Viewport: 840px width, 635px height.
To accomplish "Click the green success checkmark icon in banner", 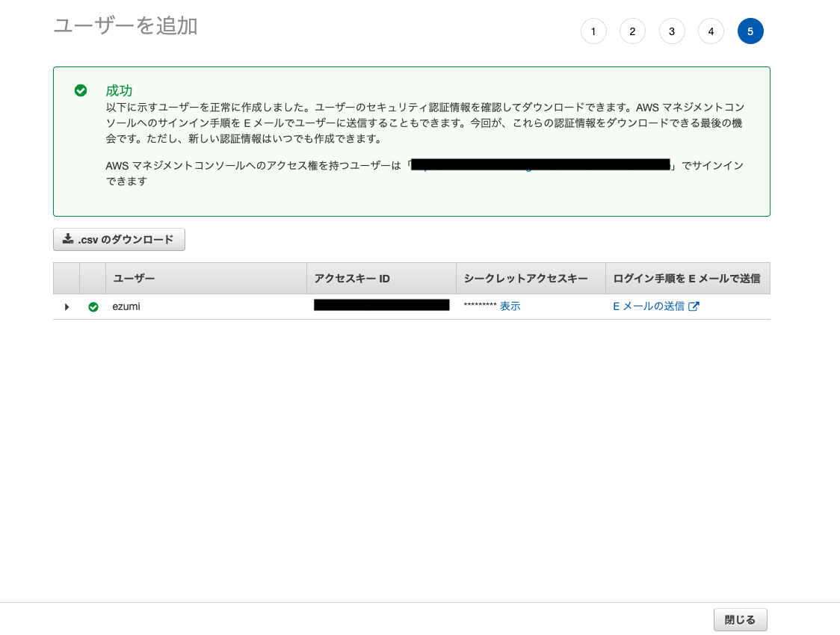I will coord(81,90).
